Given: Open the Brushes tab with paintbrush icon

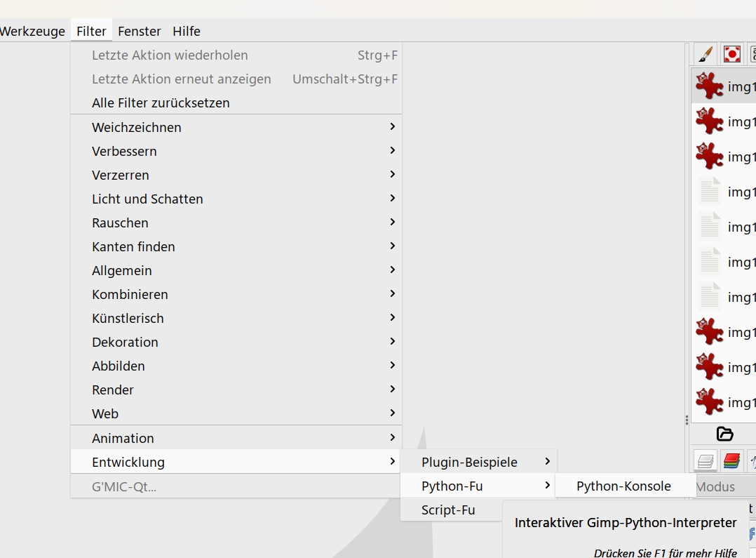Looking at the screenshot, I should click(706, 54).
